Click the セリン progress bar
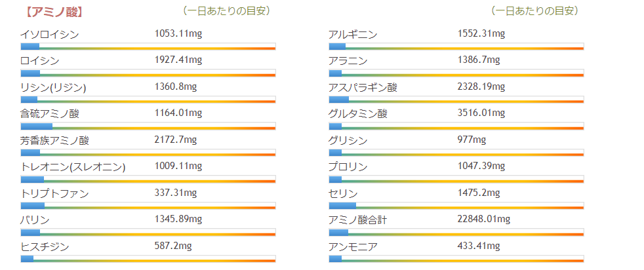 (456, 206)
